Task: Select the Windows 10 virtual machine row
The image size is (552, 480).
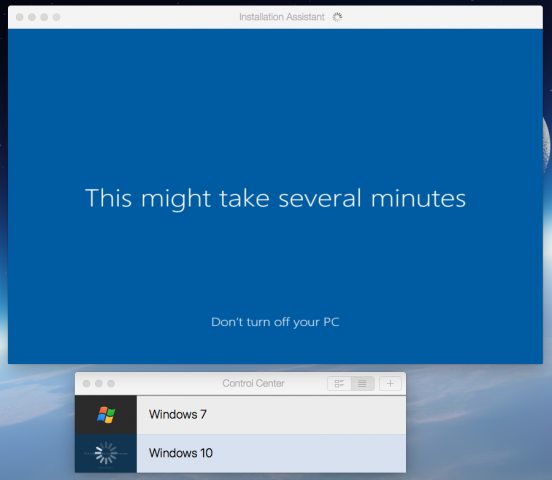Action: click(240, 453)
